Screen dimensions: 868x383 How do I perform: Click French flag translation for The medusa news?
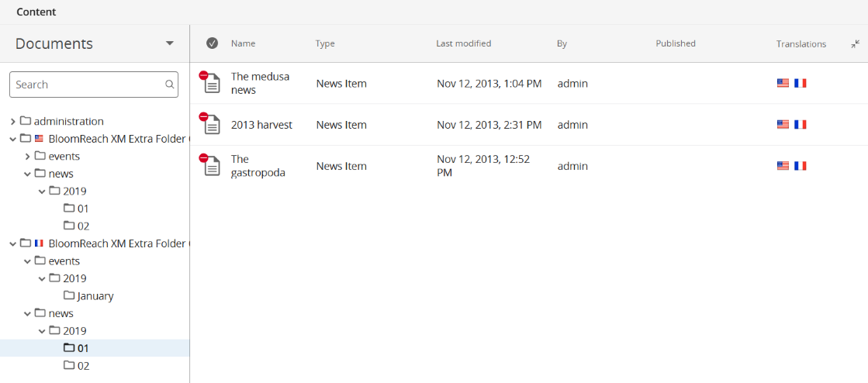[800, 83]
